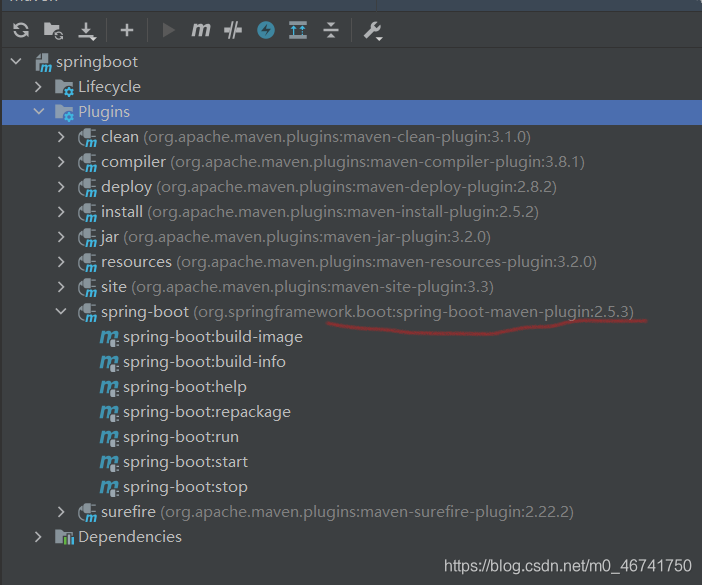Collapse all tree nodes

[x=331, y=30]
